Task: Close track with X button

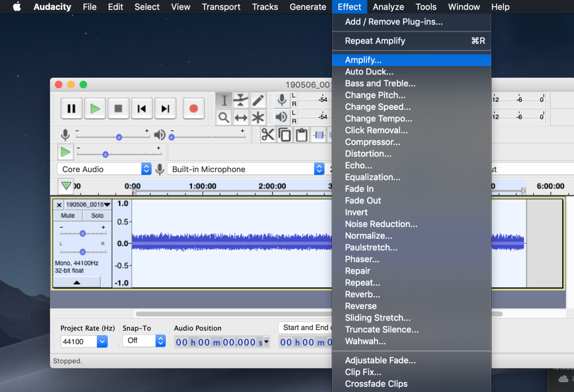Action: [x=59, y=205]
